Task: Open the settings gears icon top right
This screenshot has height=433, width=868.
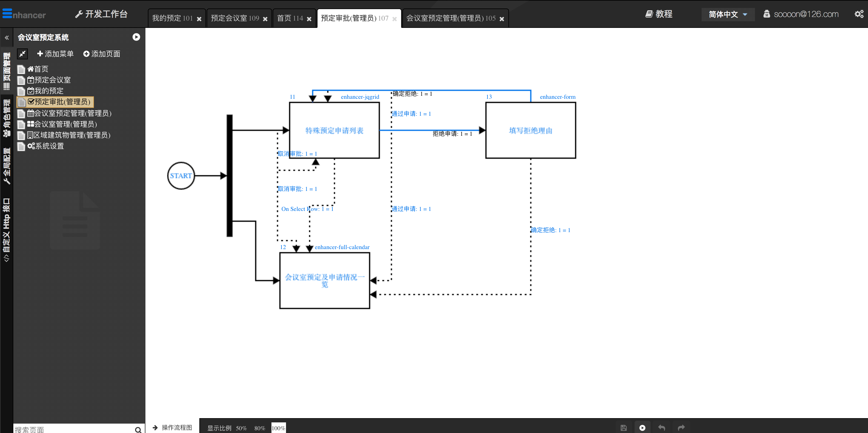Action: coord(859,14)
